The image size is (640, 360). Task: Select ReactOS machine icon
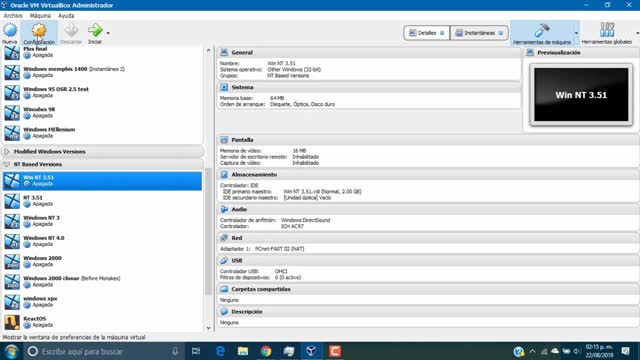tap(12, 322)
